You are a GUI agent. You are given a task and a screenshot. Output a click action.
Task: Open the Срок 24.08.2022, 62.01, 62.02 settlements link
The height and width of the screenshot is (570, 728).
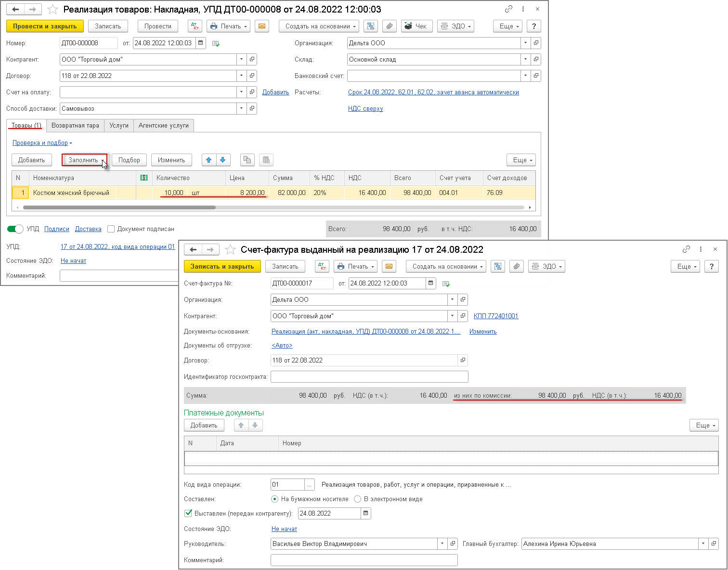pos(433,92)
